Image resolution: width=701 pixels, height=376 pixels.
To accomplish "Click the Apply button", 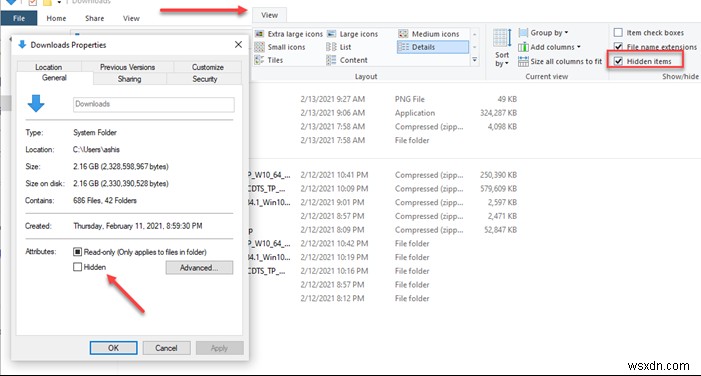I will pyautogui.click(x=220, y=348).
